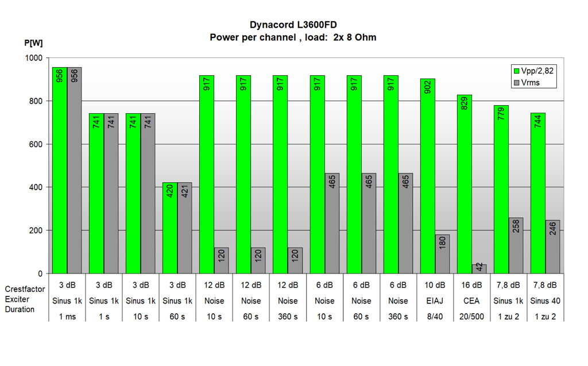Select the Sinus 40 exciter axis label

(545, 300)
